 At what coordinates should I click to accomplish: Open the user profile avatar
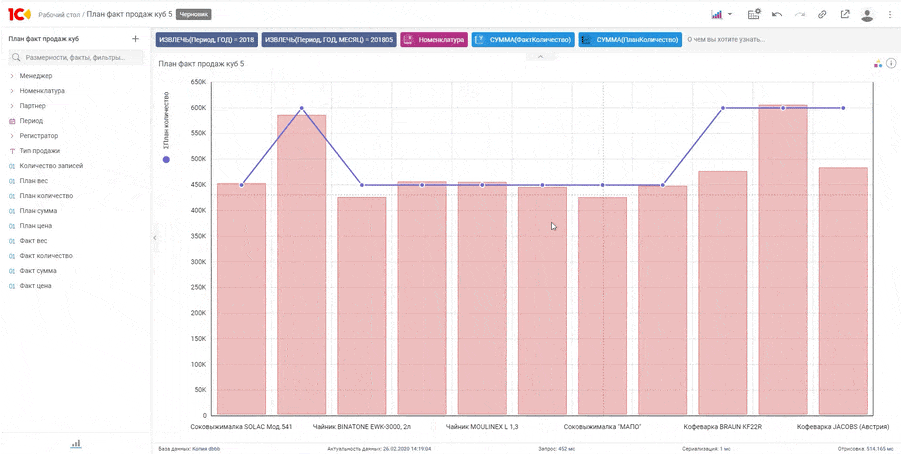pyautogui.click(x=867, y=15)
